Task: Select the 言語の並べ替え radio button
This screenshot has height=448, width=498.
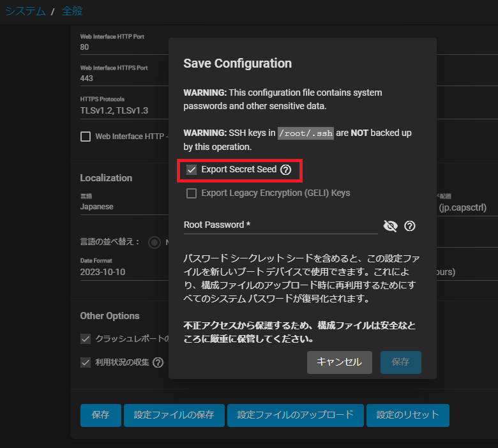Action: tap(154, 243)
